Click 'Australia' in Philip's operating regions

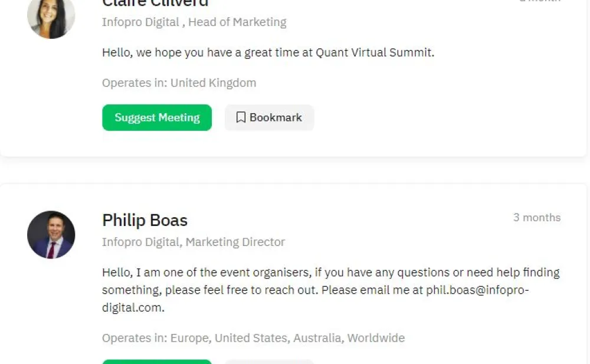point(317,338)
